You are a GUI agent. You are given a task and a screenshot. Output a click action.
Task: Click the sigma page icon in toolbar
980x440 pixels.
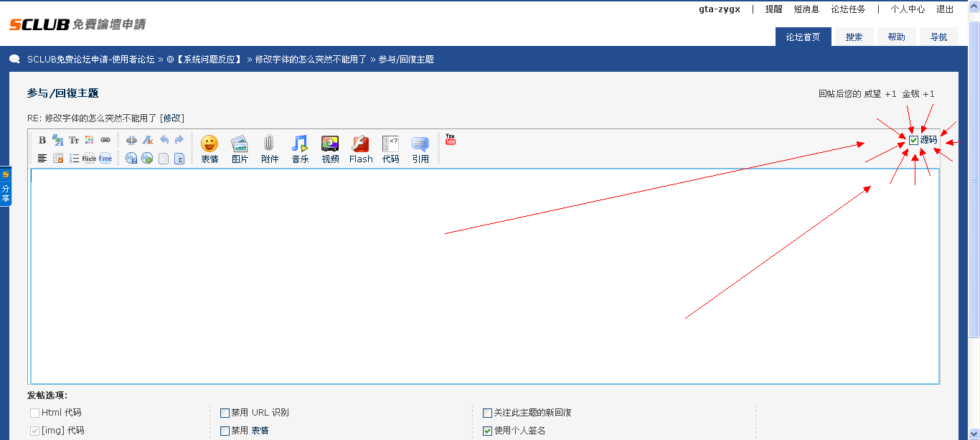[179, 159]
